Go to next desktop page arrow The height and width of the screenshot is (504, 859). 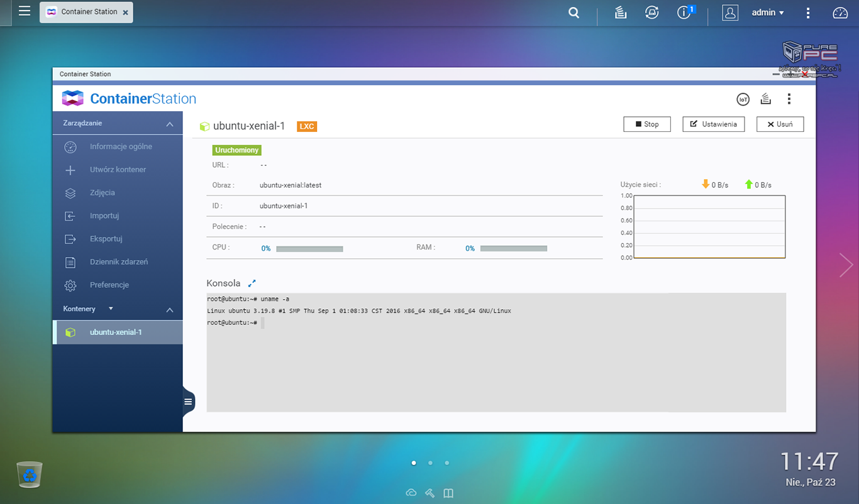click(846, 265)
